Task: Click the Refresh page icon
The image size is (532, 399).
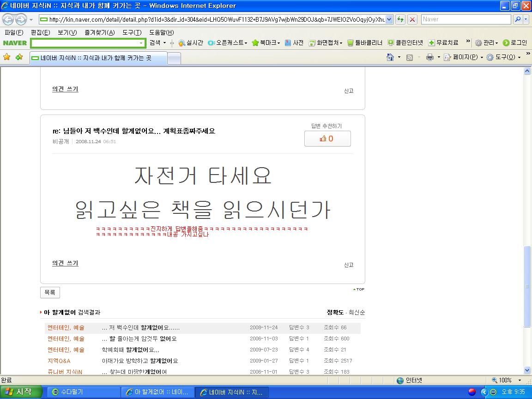Action: pos(400,19)
